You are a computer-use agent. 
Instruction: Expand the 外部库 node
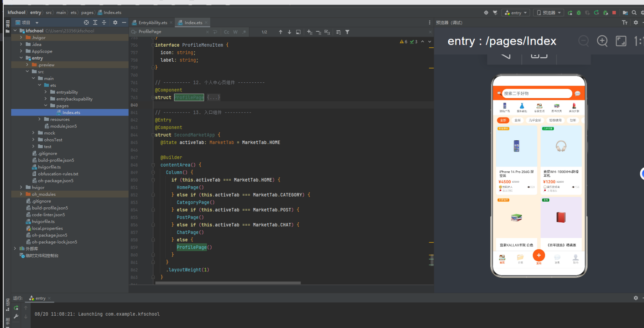click(15, 249)
